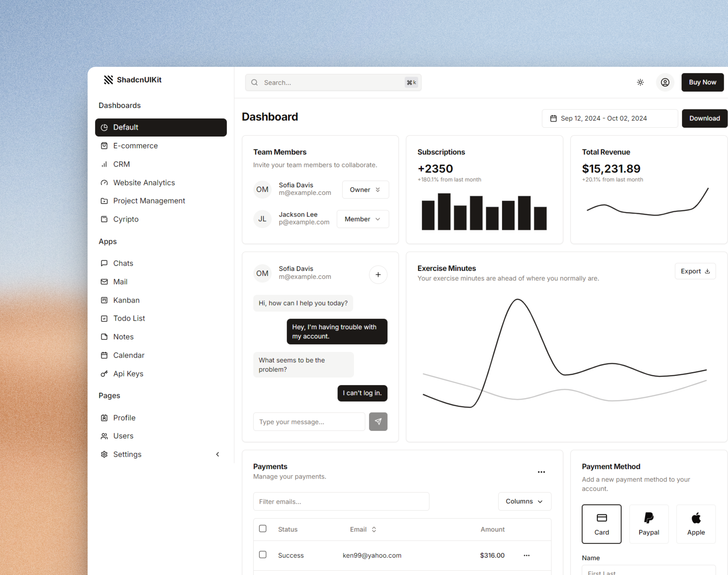Send message with paper plane icon
Screen dimensions: 728x575
(x=378, y=422)
